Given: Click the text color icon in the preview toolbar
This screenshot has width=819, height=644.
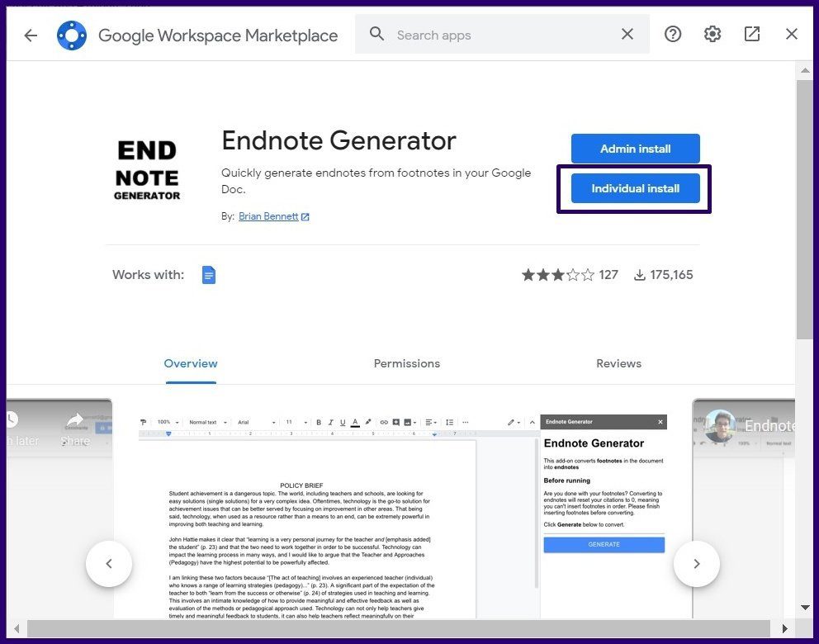Looking at the screenshot, I should tap(355, 422).
